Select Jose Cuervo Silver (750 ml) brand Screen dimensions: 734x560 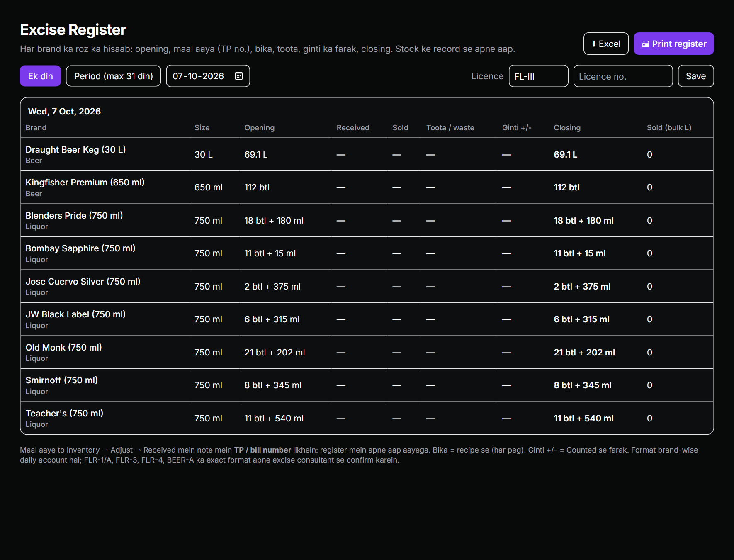tap(83, 282)
